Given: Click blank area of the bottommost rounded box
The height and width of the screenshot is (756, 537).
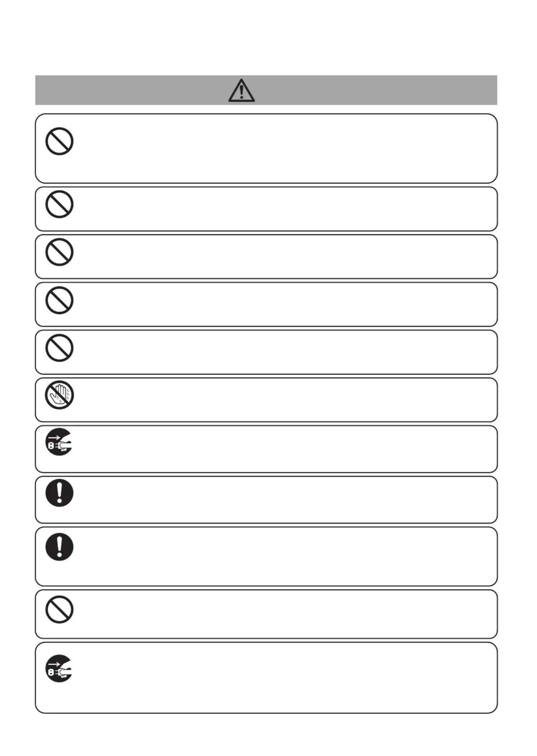Looking at the screenshot, I should 285,678.
